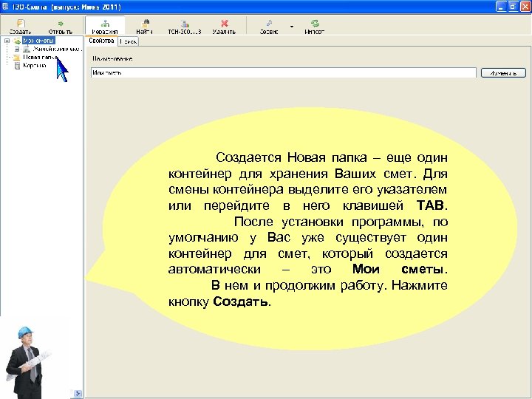Expand the child node under Мои сметы
532x399 pixels.
click(x=16, y=49)
